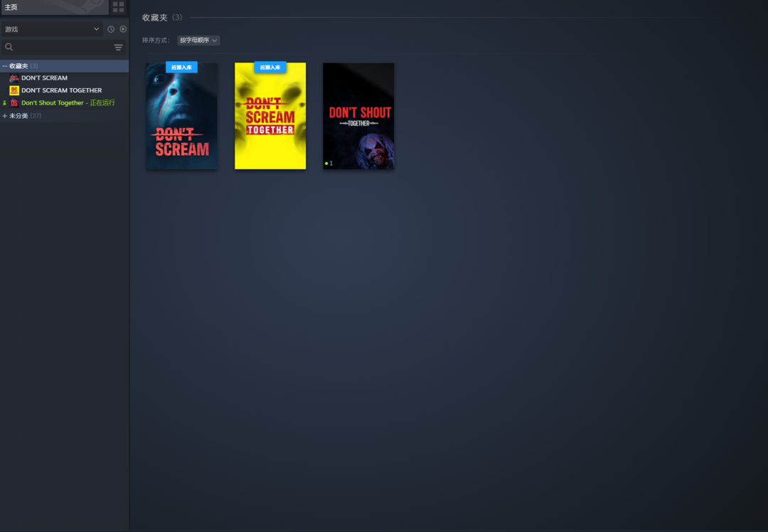The image size is (768, 532).
Task: Open the DON'T SCREAM game cover
Action: tap(182, 116)
